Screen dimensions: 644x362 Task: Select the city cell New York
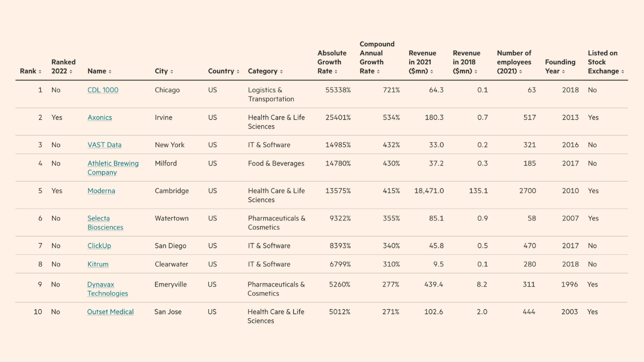[x=170, y=145]
